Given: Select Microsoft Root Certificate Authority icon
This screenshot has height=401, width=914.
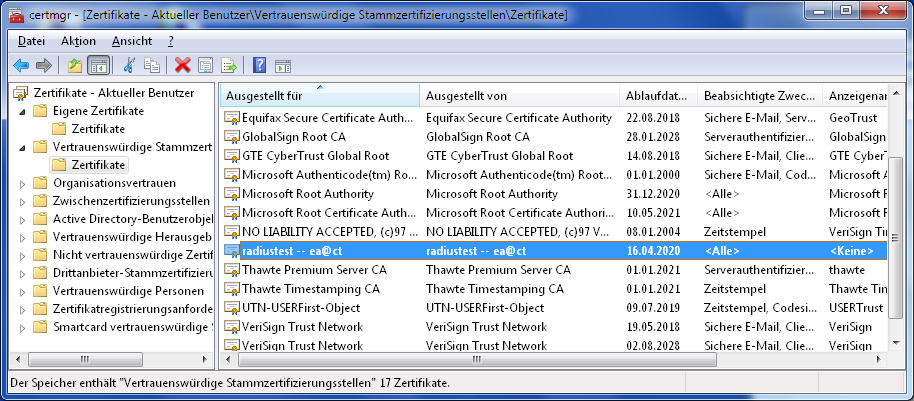Looking at the screenshot, I should pos(232,213).
